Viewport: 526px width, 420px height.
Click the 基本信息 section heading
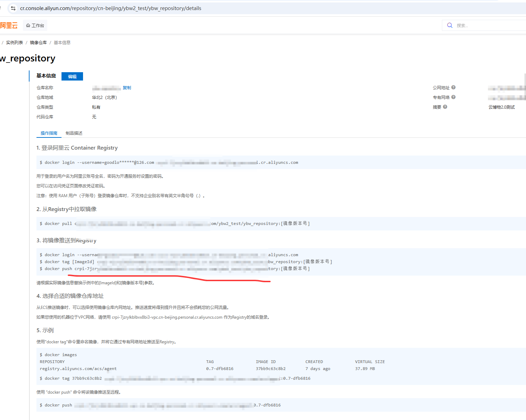tap(46, 76)
